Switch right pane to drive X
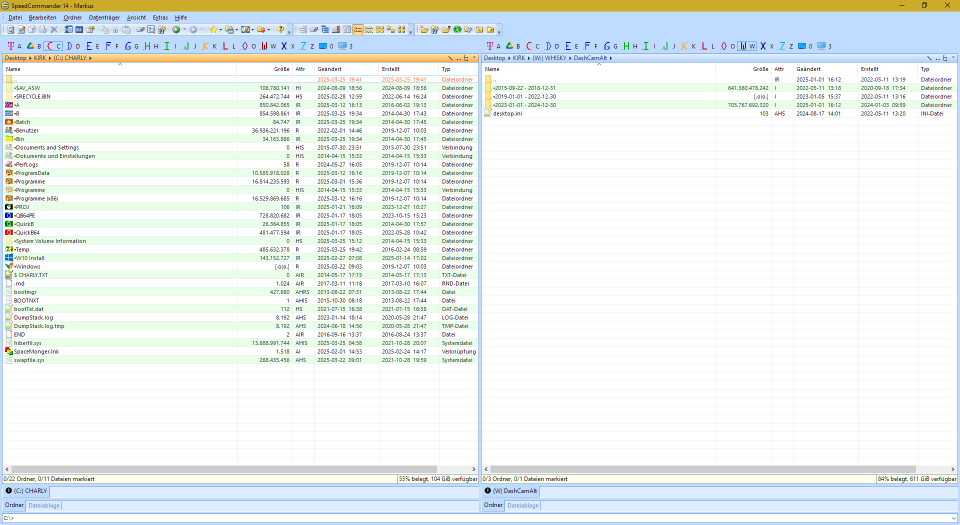Screen dimensions: 960x525 pyautogui.click(x=767, y=46)
